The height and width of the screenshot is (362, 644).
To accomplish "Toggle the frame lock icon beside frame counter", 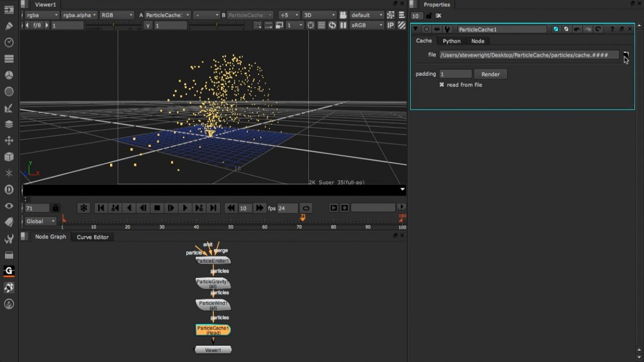I will click(56, 207).
